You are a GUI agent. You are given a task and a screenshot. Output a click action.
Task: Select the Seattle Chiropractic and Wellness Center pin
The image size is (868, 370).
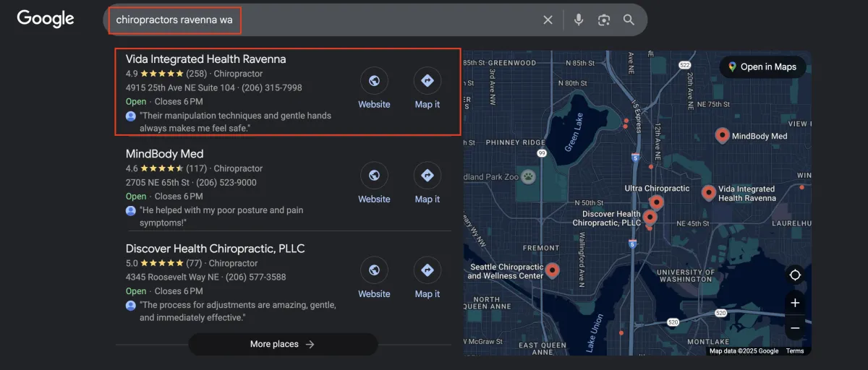(553, 270)
